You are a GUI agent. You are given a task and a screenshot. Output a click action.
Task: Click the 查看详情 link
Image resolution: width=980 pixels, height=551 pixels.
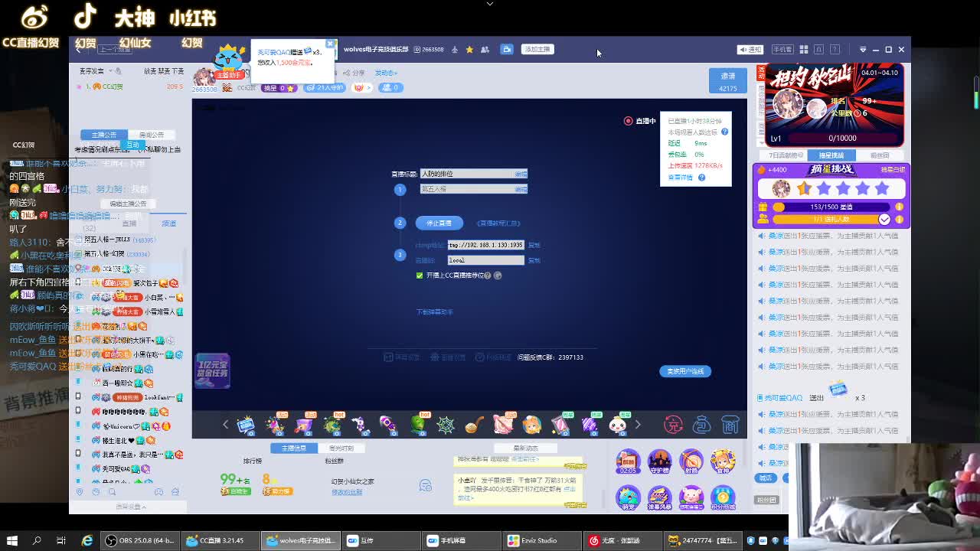[680, 178]
